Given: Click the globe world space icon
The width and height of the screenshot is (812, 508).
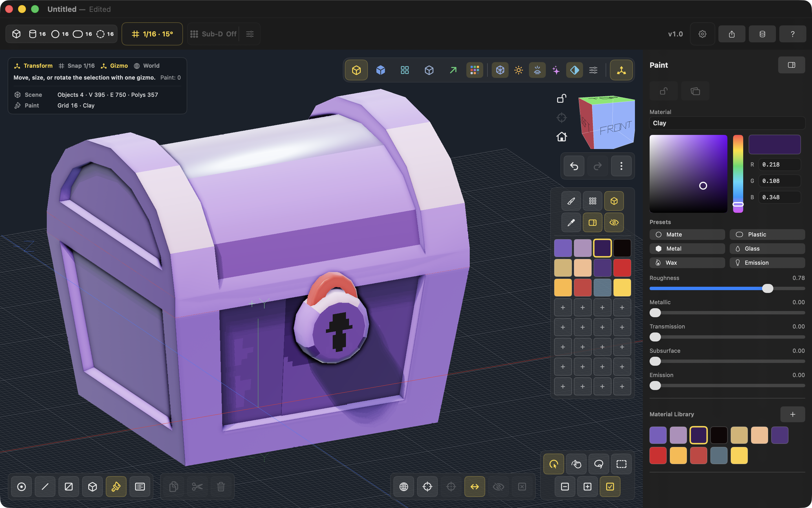Looking at the screenshot, I should pyautogui.click(x=404, y=487).
